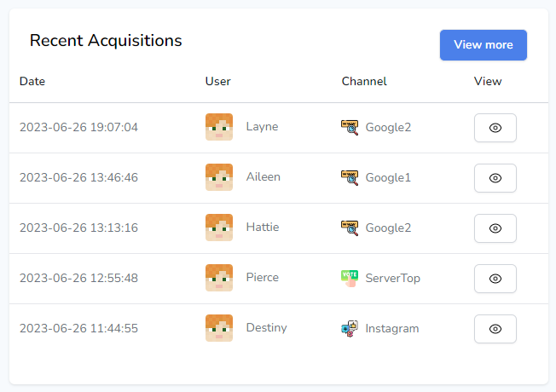The width and height of the screenshot is (556, 392).
Task: Click the Recent Acquisitions heading
Action: 106,40
